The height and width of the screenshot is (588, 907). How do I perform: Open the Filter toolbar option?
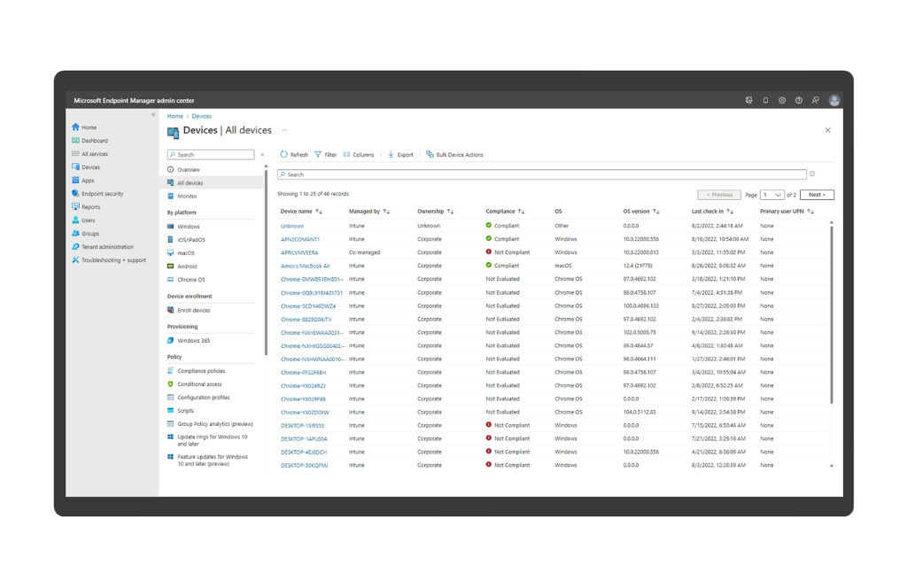pos(325,155)
